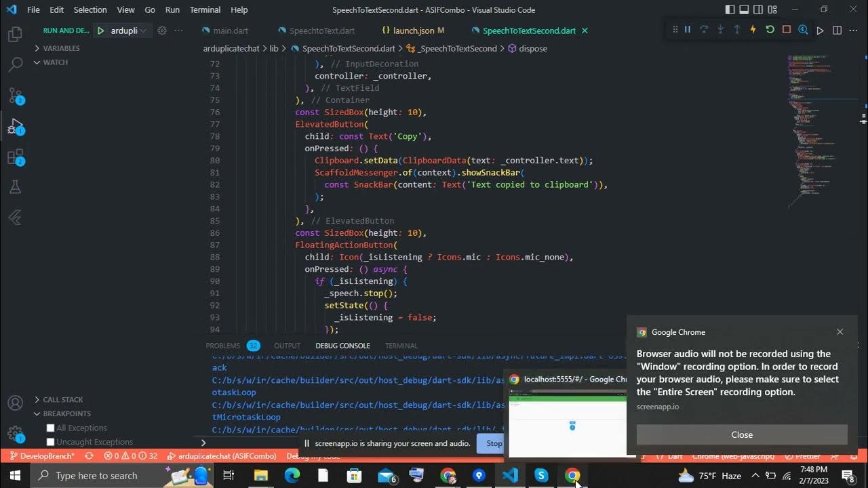868x488 pixels.
Task: Open the Explorer view in activity bar
Action: pos(15,33)
